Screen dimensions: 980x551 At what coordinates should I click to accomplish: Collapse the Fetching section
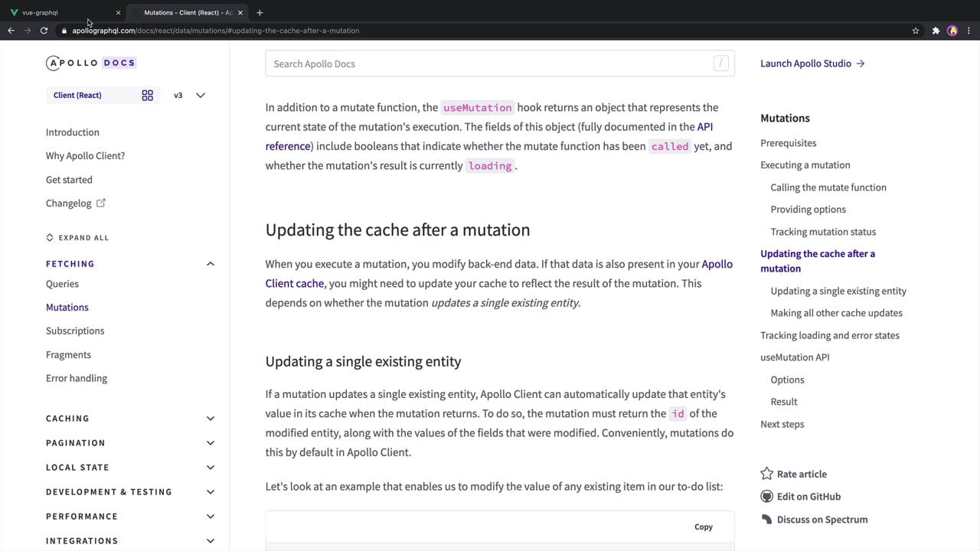point(211,264)
